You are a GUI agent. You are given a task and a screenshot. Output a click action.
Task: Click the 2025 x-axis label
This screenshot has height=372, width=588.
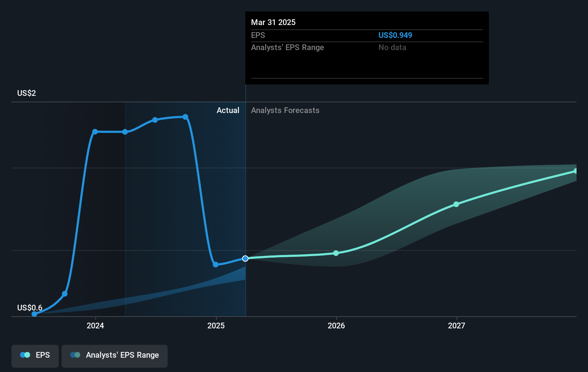[216, 325]
